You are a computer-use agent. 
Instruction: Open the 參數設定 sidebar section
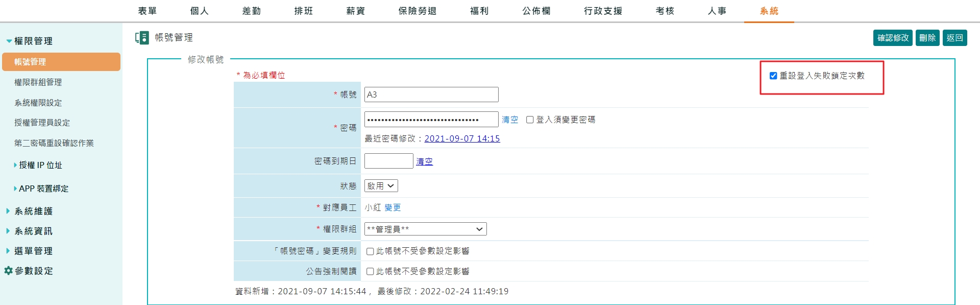coord(34,271)
